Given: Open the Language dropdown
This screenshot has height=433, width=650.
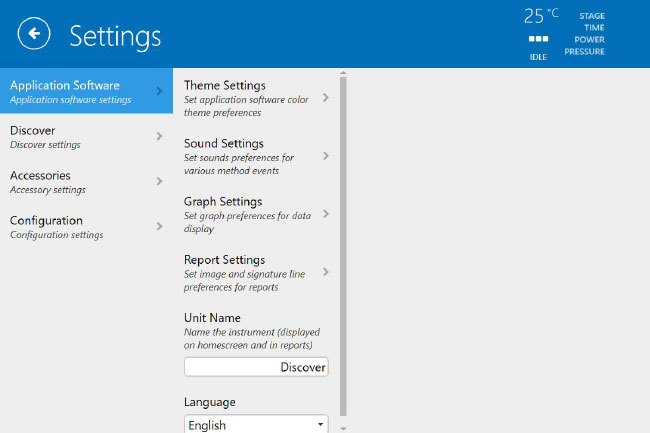Looking at the screenshot, I should pos(256,424).
